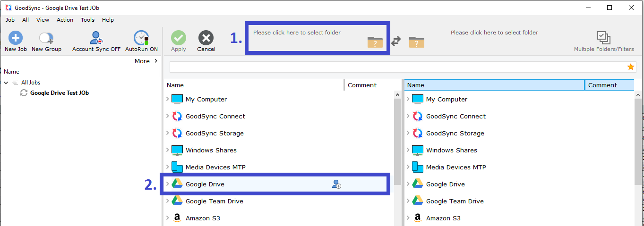Click add account icon on Google Drive row
Image resolution: width=644 pixels, height=226 pixels.
click(x=336, y=184)
